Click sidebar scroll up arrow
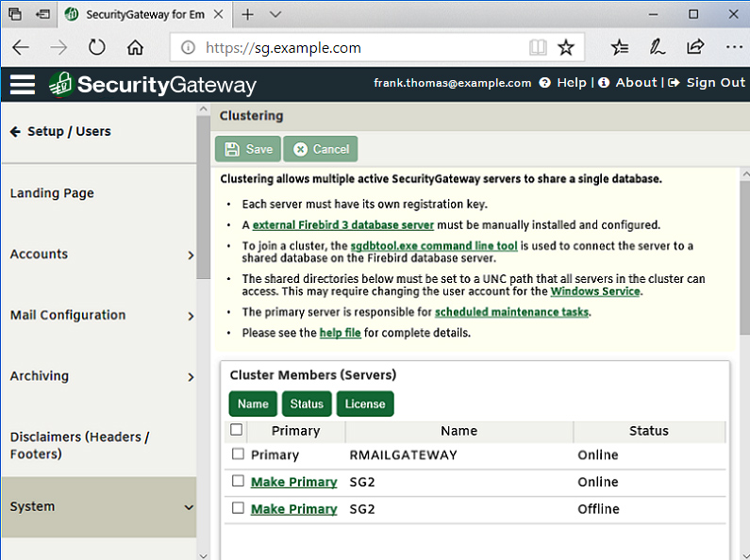Screen dimensions: 750x560 (203, 109)
